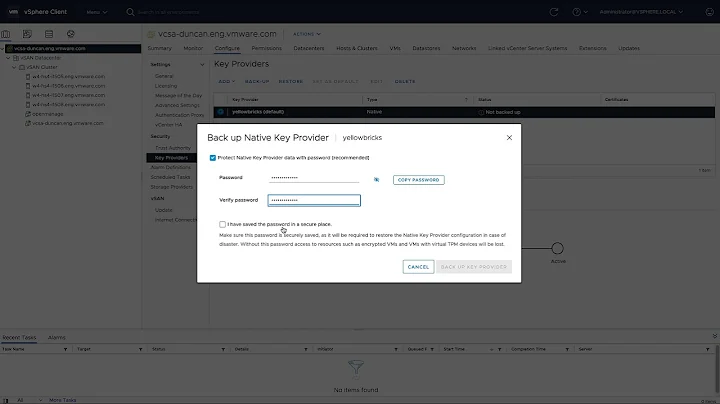The height and width of the screenshot is (404, 720).
Task: Collapse the Recent Tasks panel chevron
Action: [714, 336]
